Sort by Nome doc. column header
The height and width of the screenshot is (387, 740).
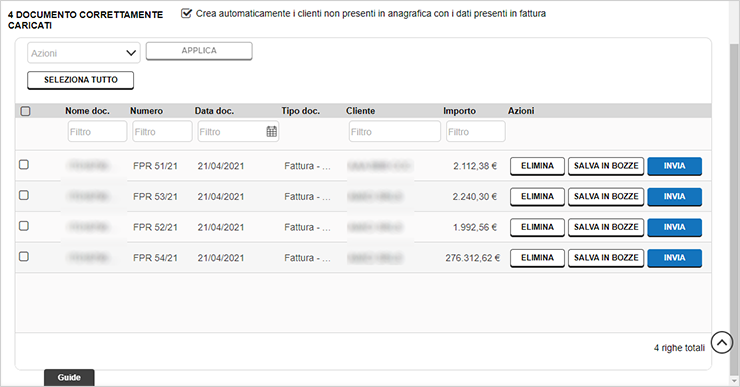coord(87,111)
